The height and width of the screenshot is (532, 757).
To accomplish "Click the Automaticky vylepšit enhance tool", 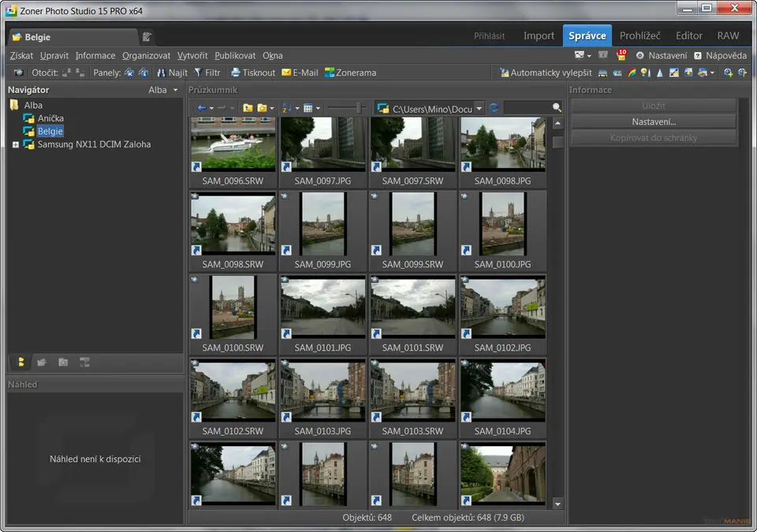I will tap(546, 73).
